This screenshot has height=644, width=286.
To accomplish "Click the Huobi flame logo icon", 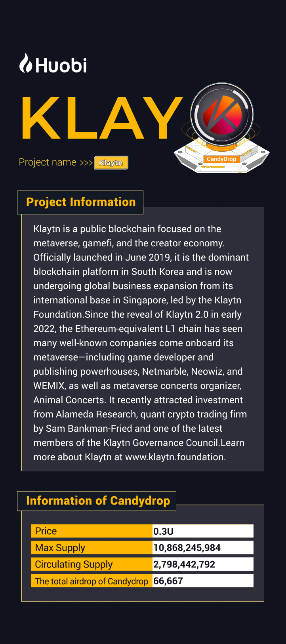I will [25, 63].
